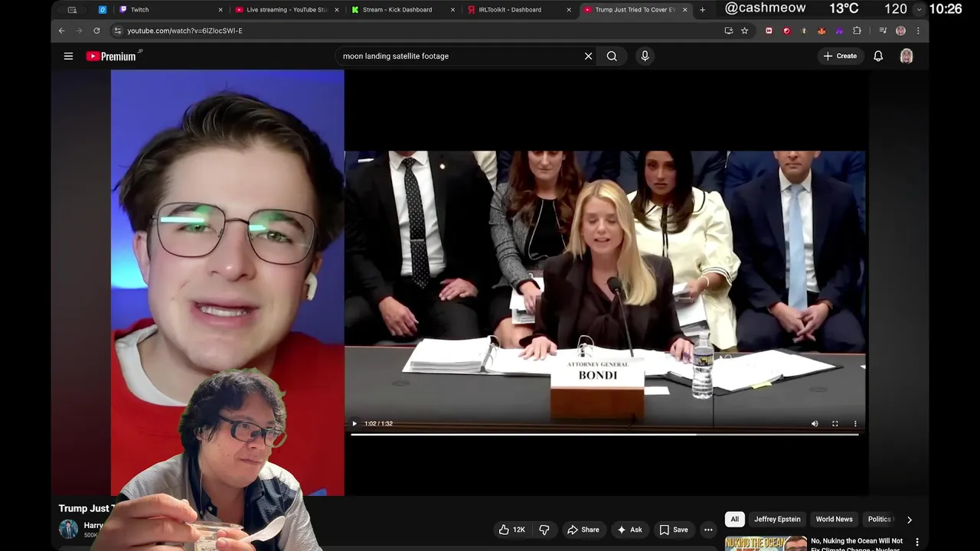Play the video with the play button

[x=354, y=423]
